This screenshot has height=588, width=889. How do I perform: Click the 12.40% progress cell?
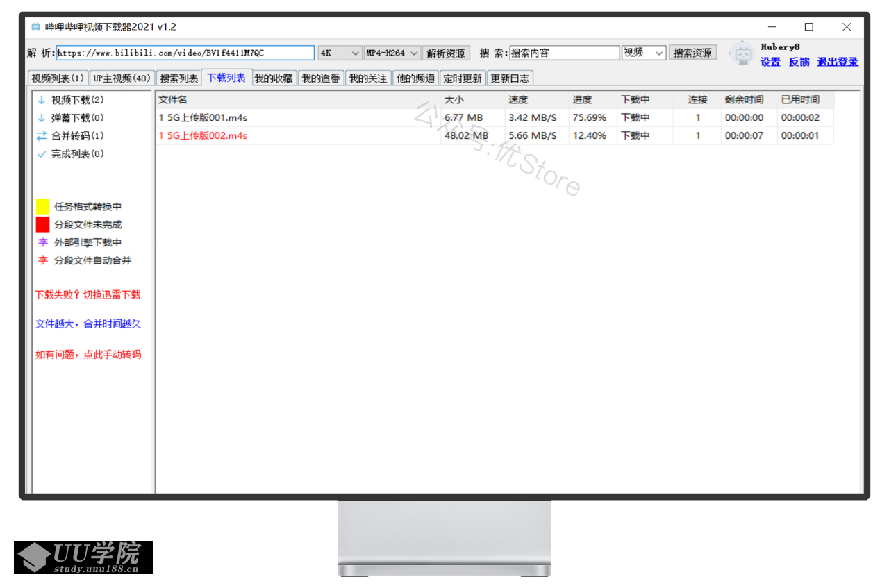coord(590,136)
